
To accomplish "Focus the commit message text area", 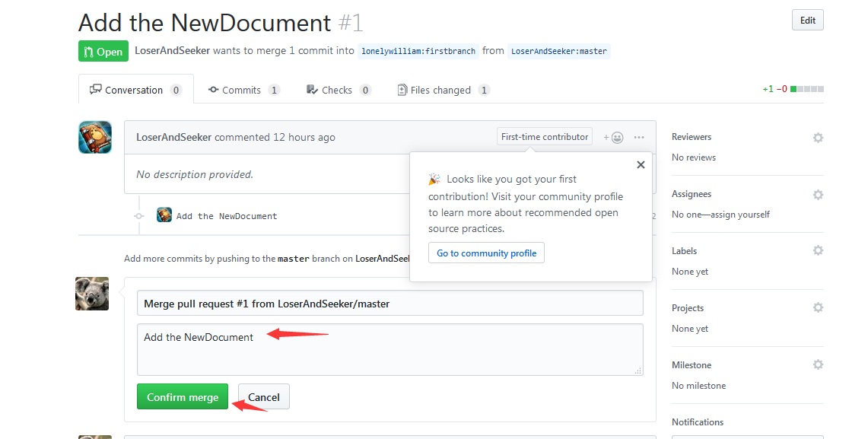I will (x=390, y=350).
